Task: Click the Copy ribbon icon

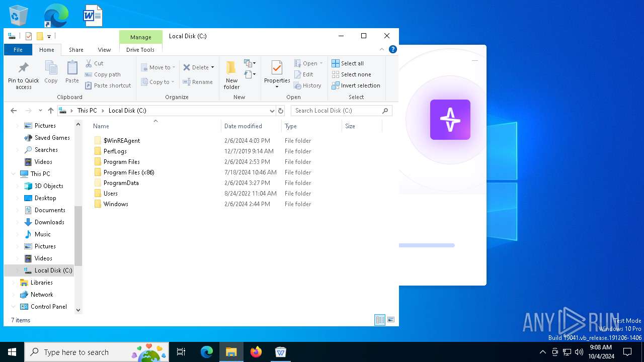Action: click(x=51, y=72)
